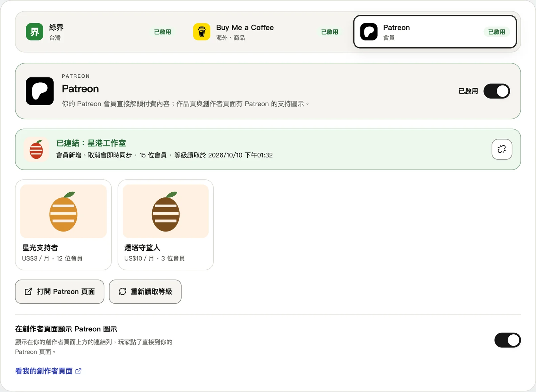Click the 在創作者頁面顯示 Patreon 圖示 heading
This screenshot has width=536, height=392.
pos(66,329)
